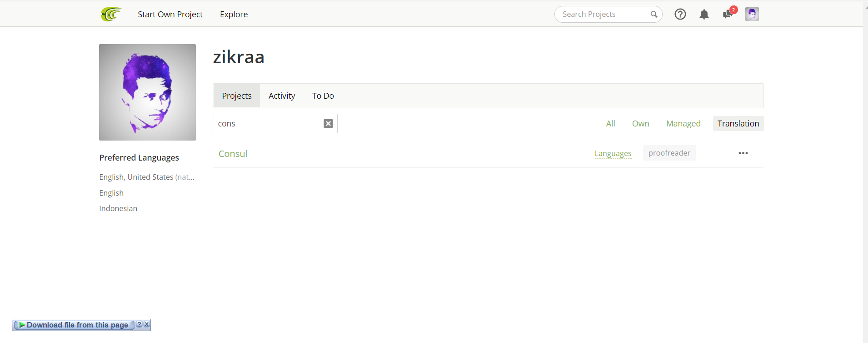Show All projects filter
Screen dimensions: 868x343
point(610,123)
